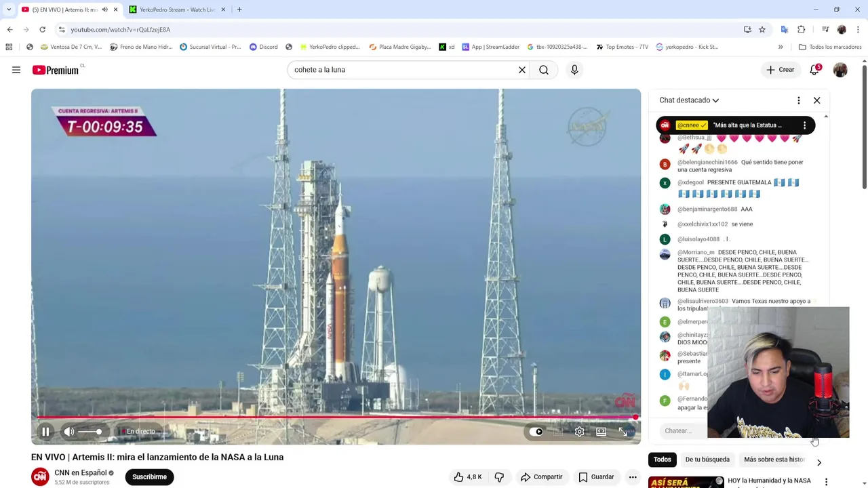The image size is (868, 488).
Task: Open more video actions menu
Action: pos(633,477)
